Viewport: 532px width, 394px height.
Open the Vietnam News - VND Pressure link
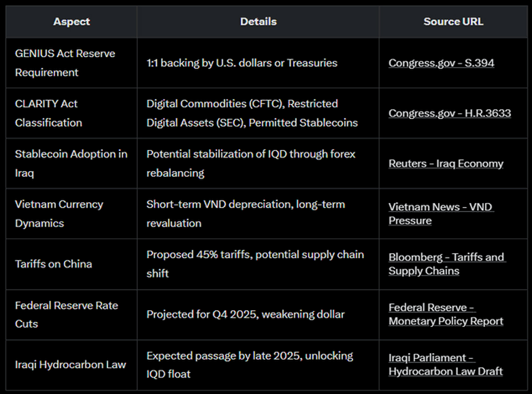441,214
